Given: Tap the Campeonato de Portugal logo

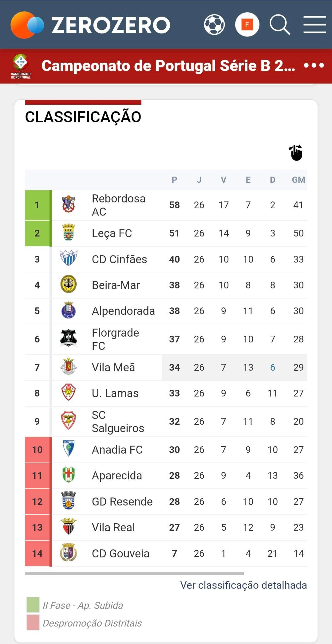Looking at the screenshot, I should [21, 66].
